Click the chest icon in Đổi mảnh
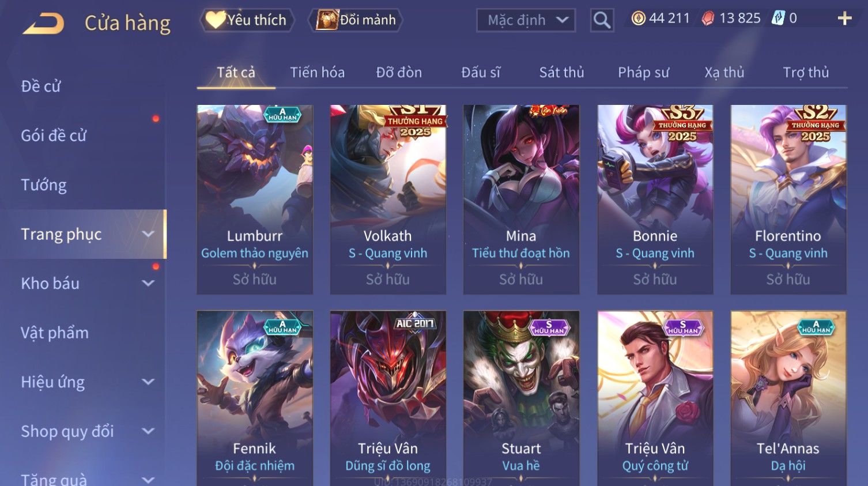The image size is (868, 486). (327, 20)
